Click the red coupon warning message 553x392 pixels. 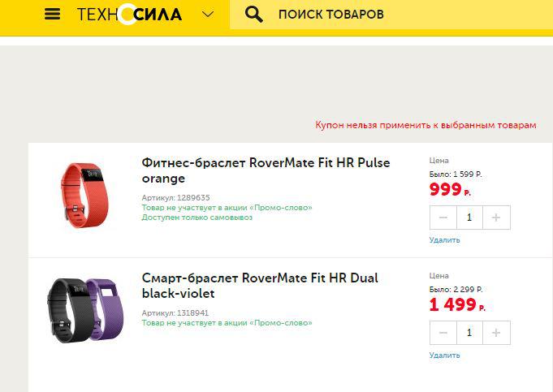426,126
